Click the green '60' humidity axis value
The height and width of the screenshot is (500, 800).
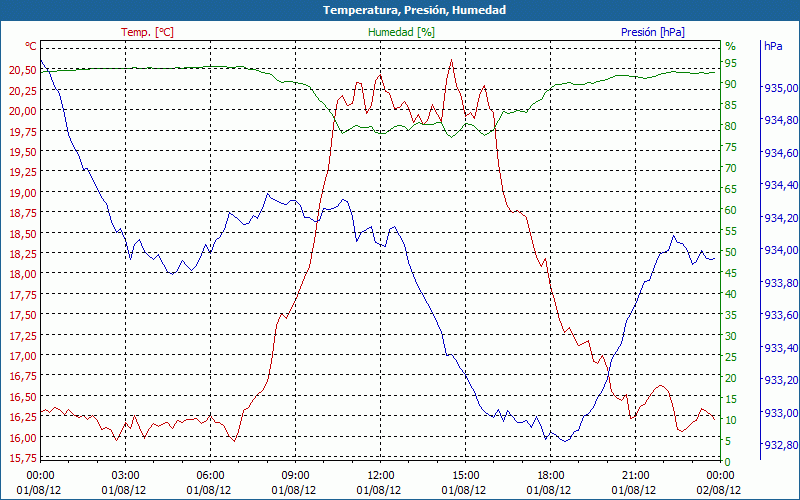(x=731, y=210)
